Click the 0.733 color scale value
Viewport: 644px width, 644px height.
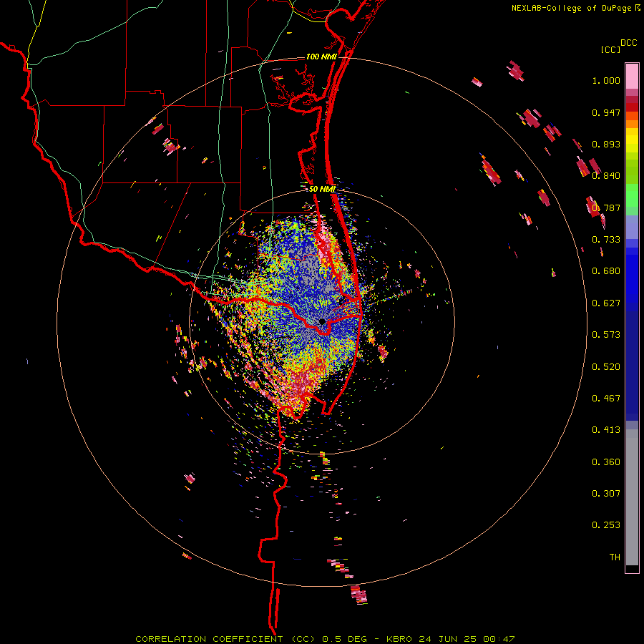point(606,240)
